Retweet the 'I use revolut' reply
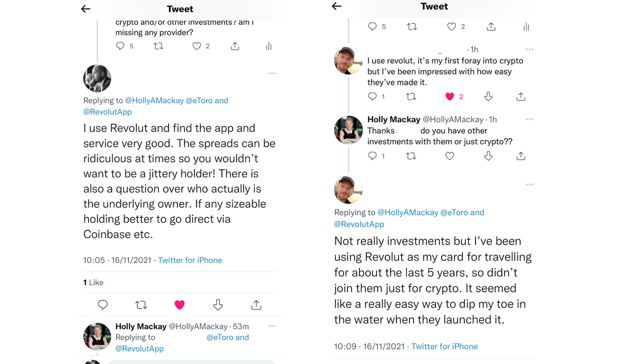 (411, 96)
